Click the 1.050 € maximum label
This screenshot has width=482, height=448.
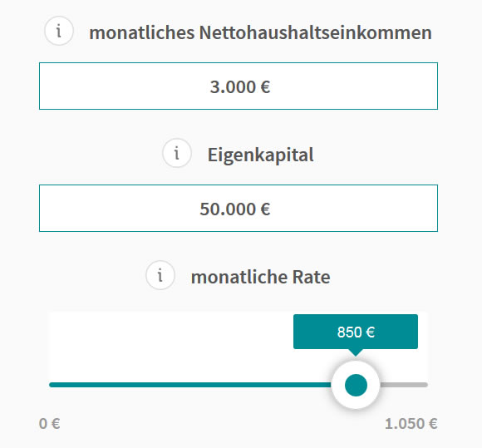pos(411,423)
